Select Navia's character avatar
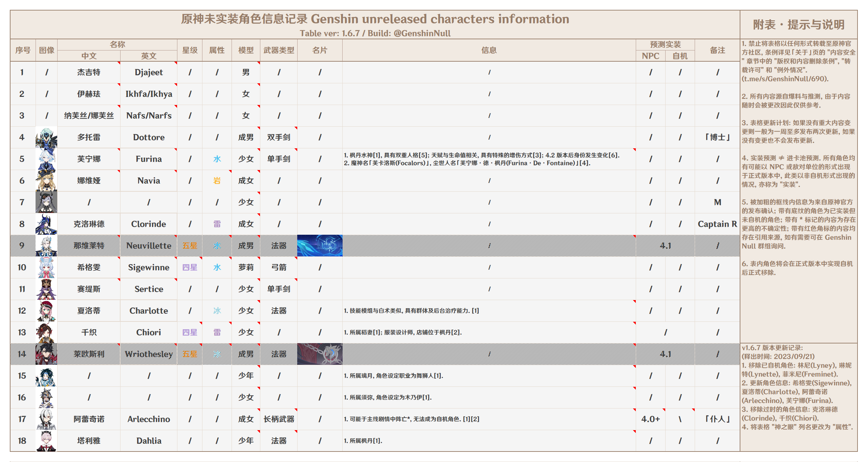The image size is (868, 462). (47, 181)
